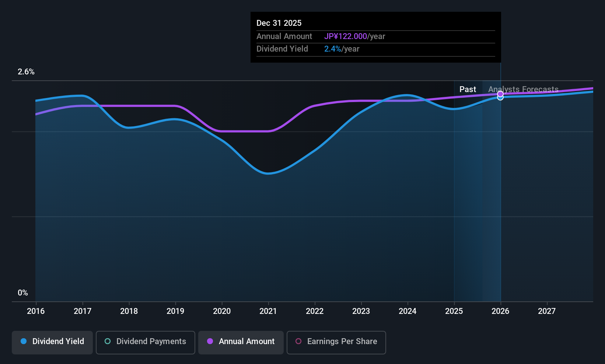Click the JP¥122.000 annual amount value
The width and height of the screenshot is (605, 364).
tap(346, 36)
